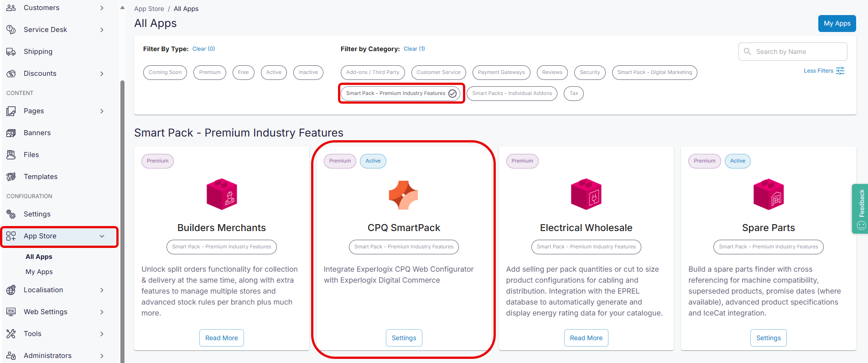Open the My Apps submenu item
Viewport: 868px width, 363px height.
click(x=39, y=272)
